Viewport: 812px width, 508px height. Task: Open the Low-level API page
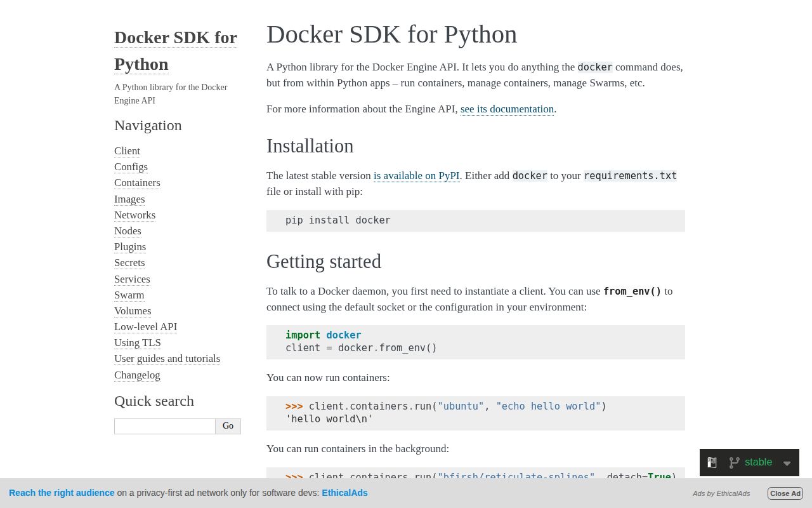pyautogui.click(x=145, y=326)
